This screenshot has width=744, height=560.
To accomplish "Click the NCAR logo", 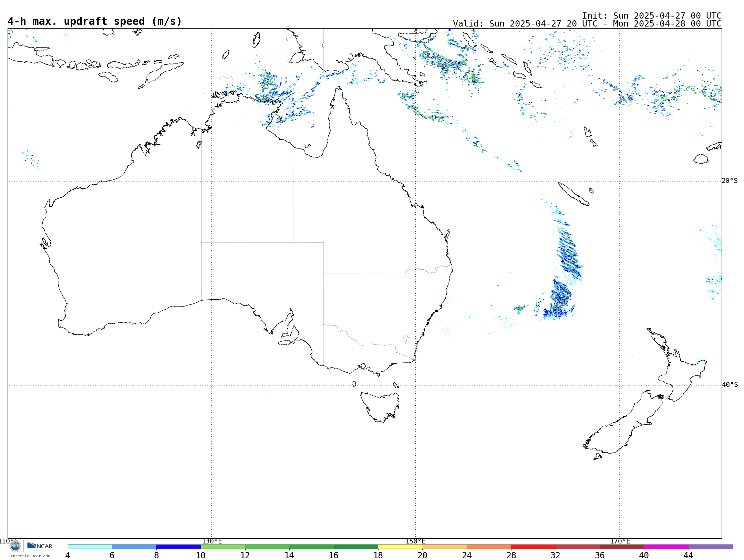I will click(x=40, y=546).
